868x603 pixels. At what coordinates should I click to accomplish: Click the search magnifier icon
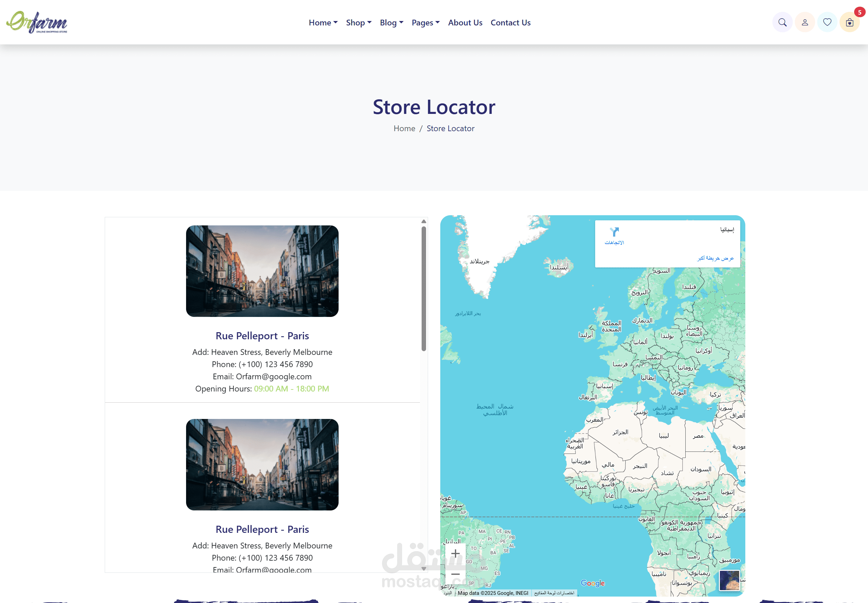pos(782,22)
